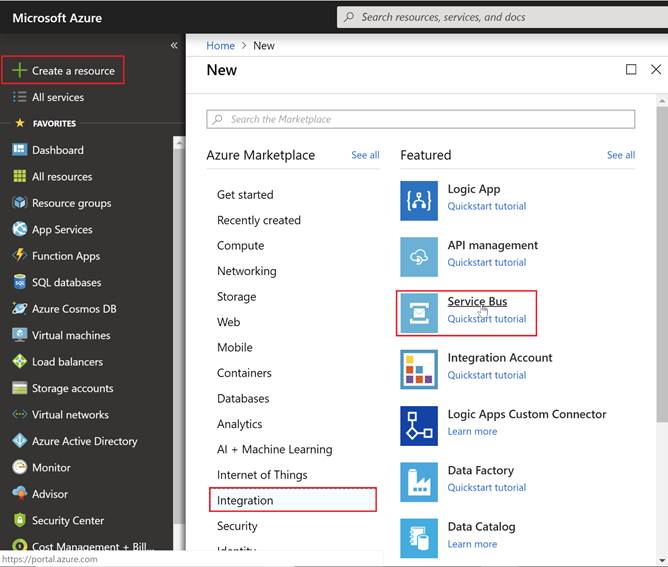
Task: Click the Logic App featured icon
Action: 419,201
